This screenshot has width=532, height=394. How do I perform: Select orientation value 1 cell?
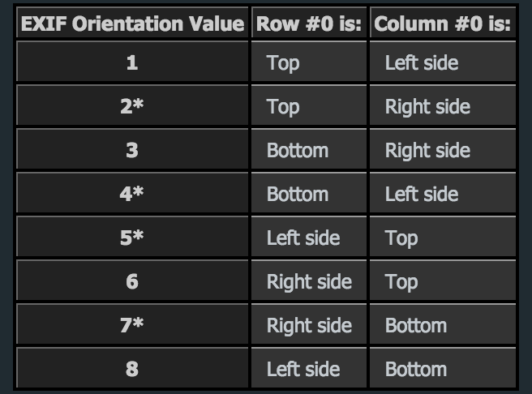(x=132, y=62)
